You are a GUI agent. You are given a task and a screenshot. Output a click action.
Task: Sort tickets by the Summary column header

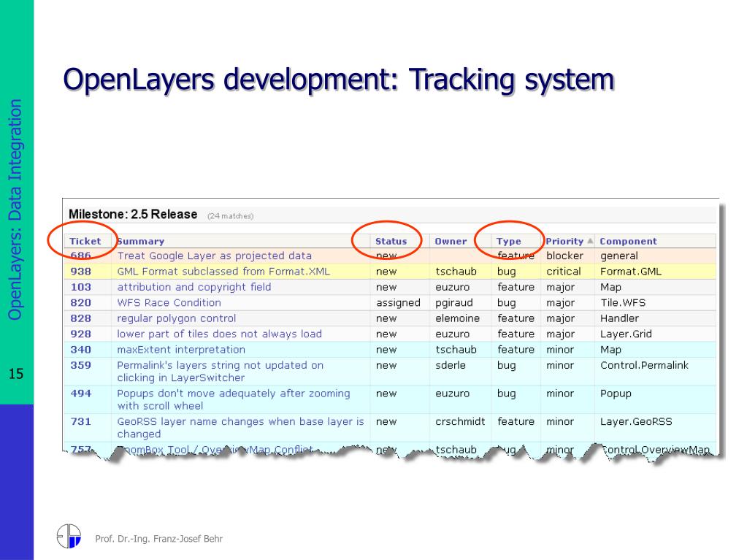tap(140, 242)
